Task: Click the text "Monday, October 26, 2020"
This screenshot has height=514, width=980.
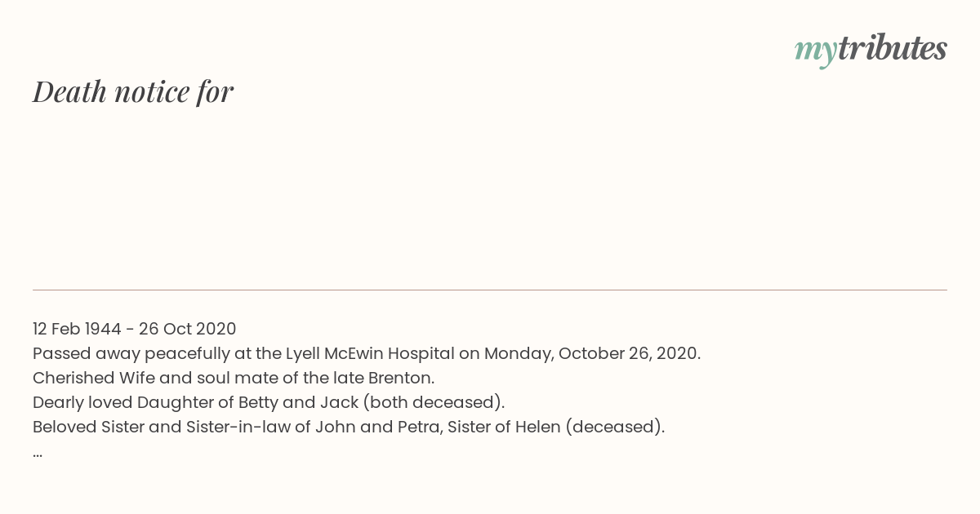Action: (x=591, y=353)
